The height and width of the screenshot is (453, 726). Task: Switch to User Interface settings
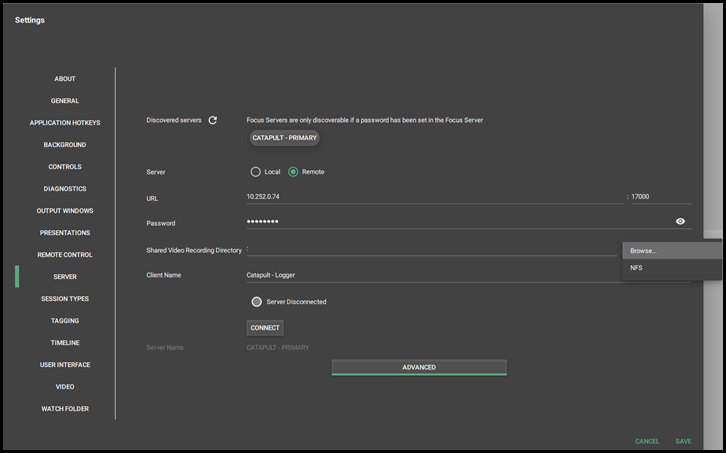(65, 365)
